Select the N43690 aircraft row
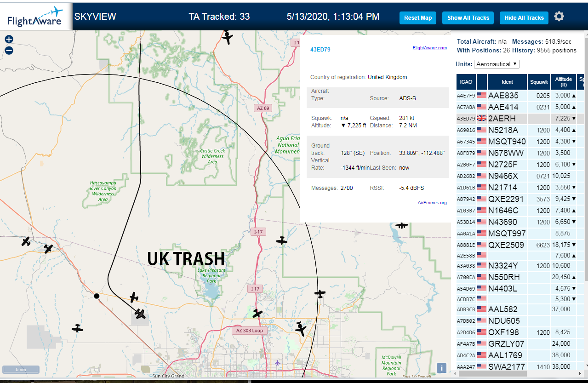The height and width of the screenshot is (383, 588). click(520, 222)
